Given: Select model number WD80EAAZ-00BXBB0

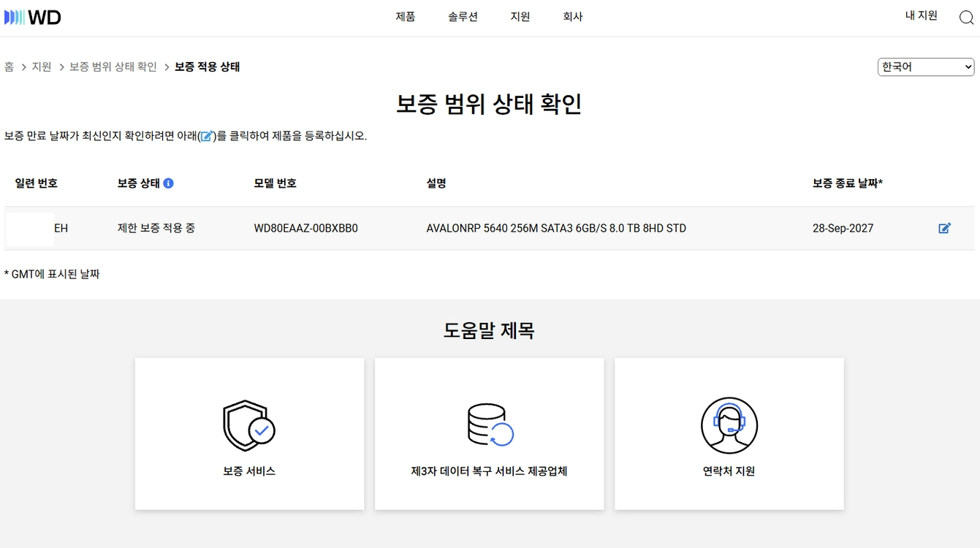Looking at the screenshot, I should click(x=305, y=228).
